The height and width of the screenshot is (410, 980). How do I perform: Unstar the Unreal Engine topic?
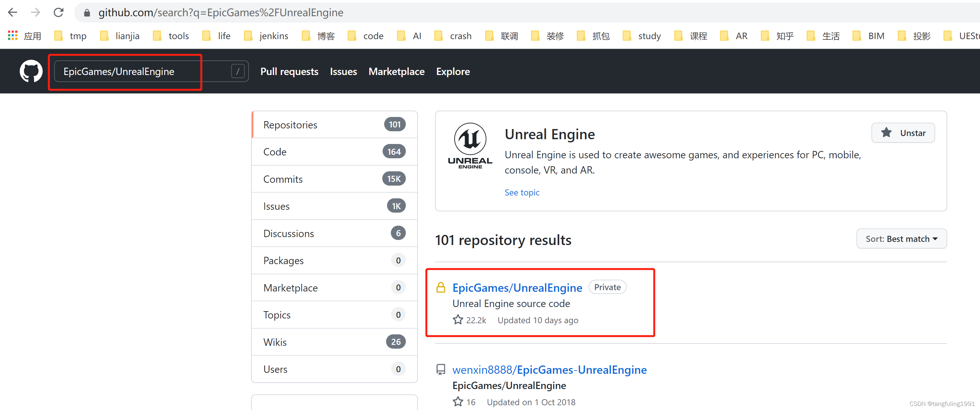pos(903,133)
